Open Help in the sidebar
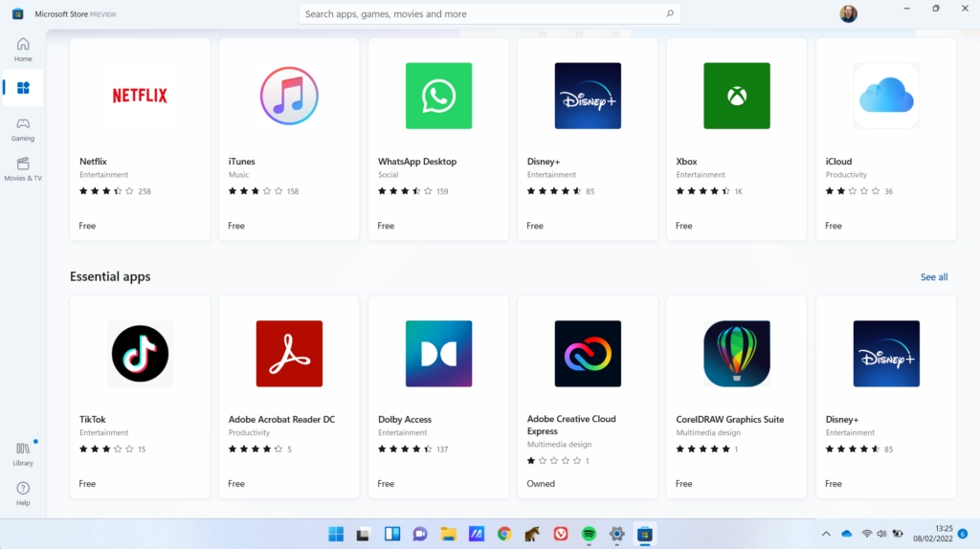Screen dimensions: 980x549 pyautogui.click(x=23, y=494)
